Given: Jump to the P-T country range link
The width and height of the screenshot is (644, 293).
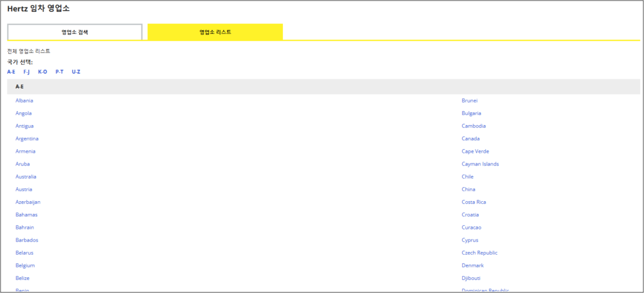Looking at the screenshot, I should click(60, 72).
